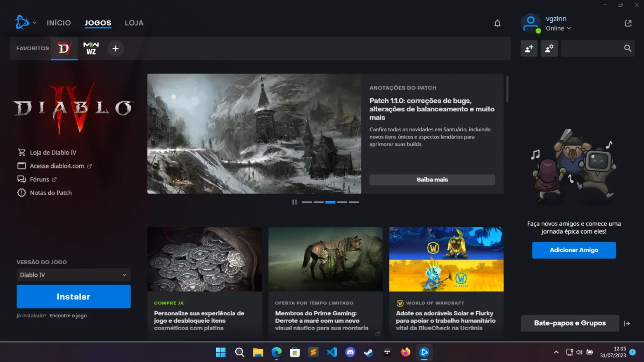Open the World of Warcraft BlueCheck card
Screen dimensions: 644x362
(x=446, y=282)
